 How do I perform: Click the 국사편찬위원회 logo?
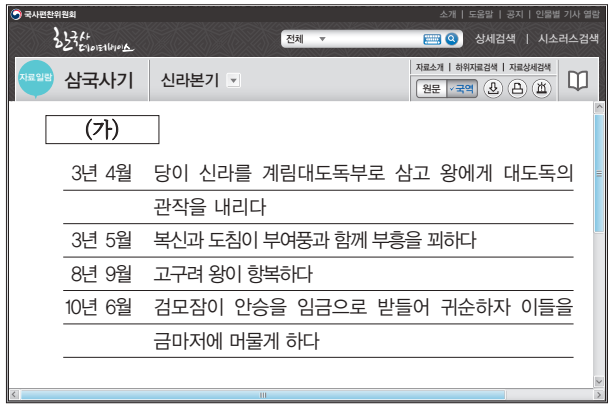coord(43,14)
